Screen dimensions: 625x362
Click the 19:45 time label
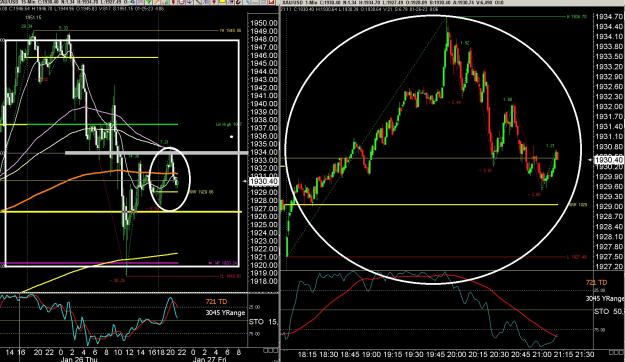point(435,354)
